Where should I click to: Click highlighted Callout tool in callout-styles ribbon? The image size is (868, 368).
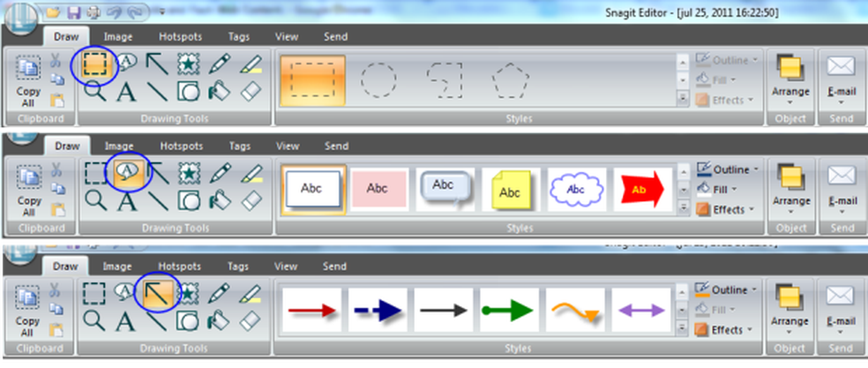tap(129, 174)
